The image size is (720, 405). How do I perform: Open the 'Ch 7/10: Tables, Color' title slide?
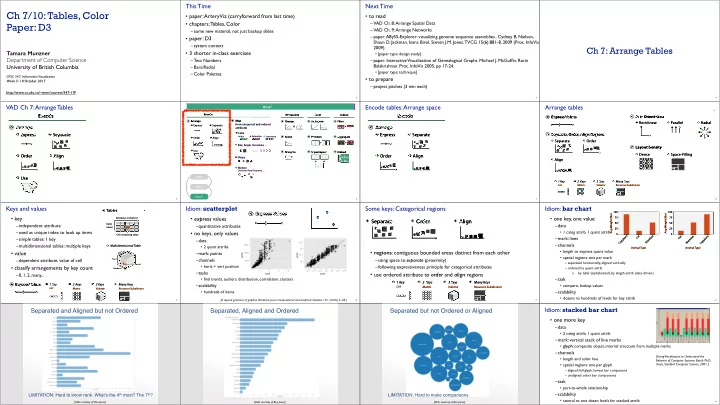pyautogui.click(x=90, y=51)
